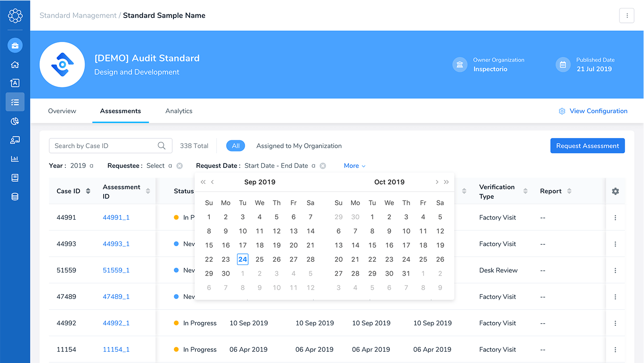Select Assigned to My Organization filter

point(299,146)
